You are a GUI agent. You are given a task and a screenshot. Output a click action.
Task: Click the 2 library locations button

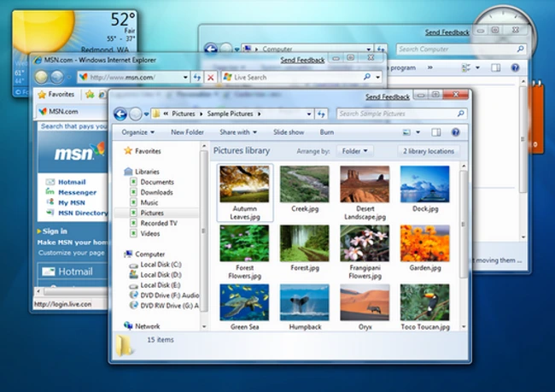(x=429, y=151)
